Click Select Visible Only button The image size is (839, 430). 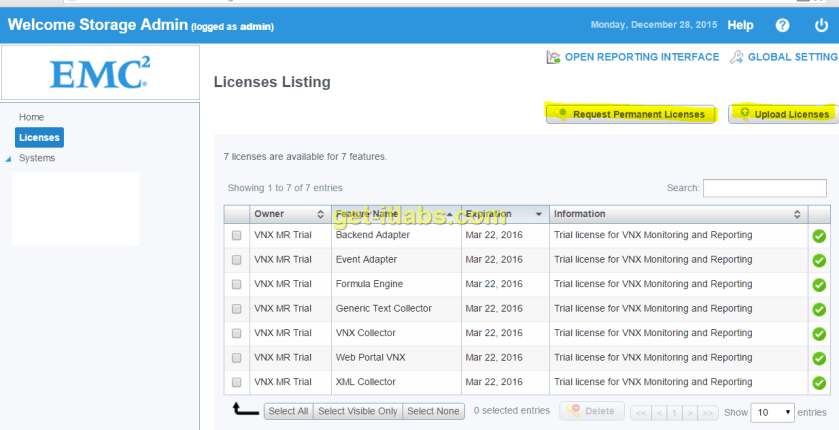tap(357, 411)
